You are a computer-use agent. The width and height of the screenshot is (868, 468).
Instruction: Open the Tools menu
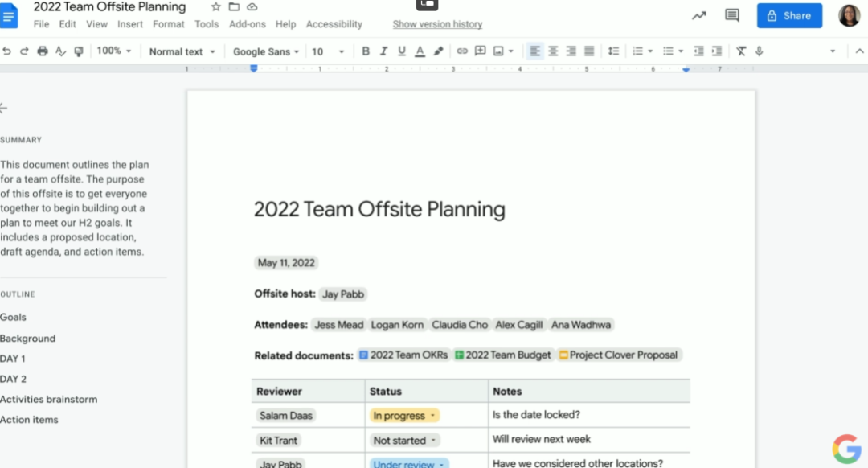(x=207, y=24)
